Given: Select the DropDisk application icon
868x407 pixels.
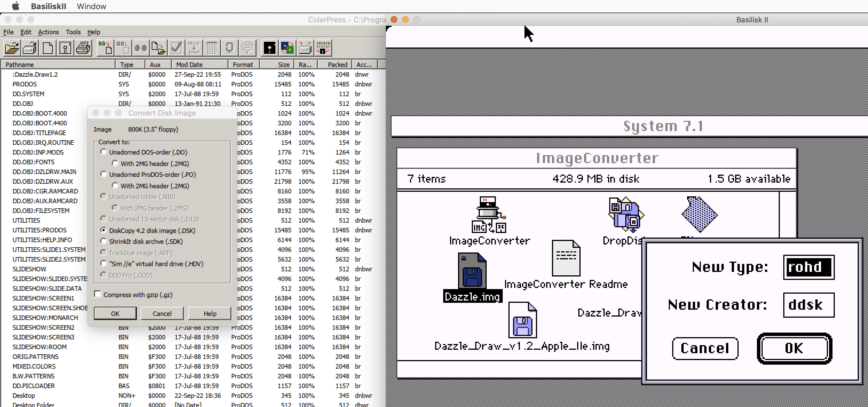Looking at the screenshot, I should coord(626,214).
